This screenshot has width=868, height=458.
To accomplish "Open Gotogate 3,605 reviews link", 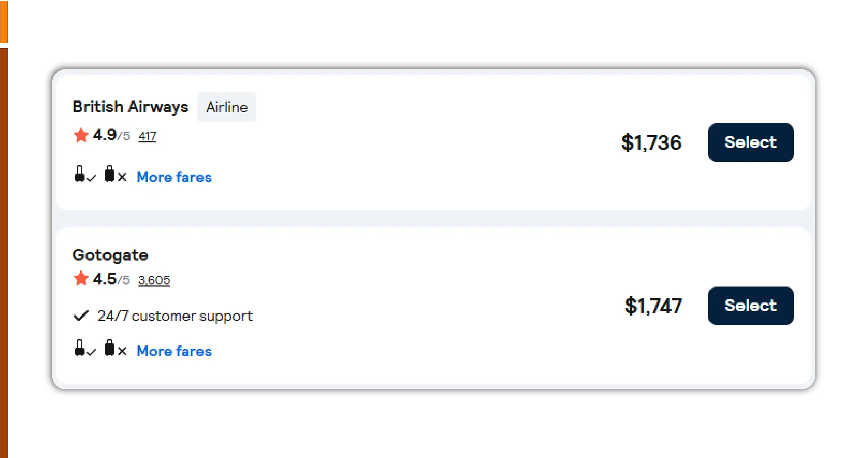I will click(x=154, y=280).
